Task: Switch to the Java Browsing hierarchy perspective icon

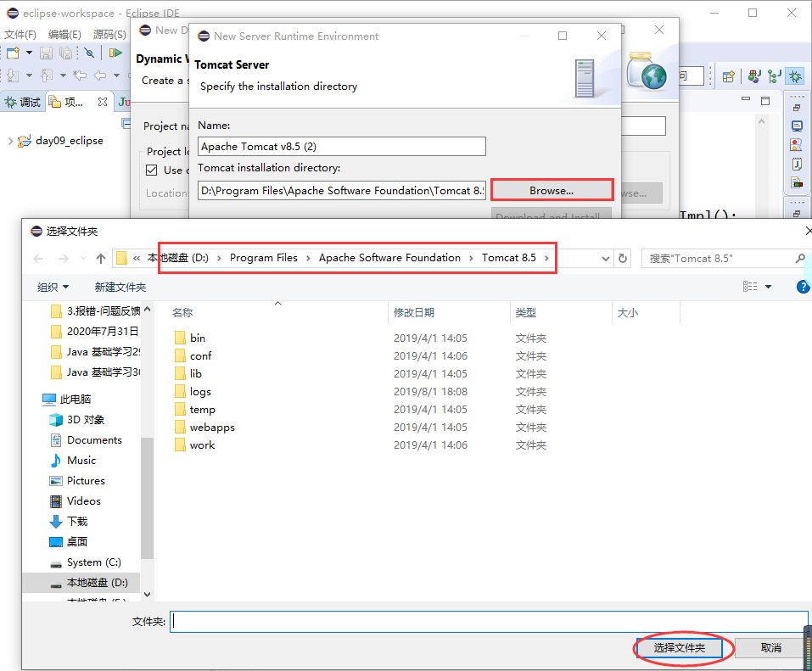Action: tap(774, 76)
